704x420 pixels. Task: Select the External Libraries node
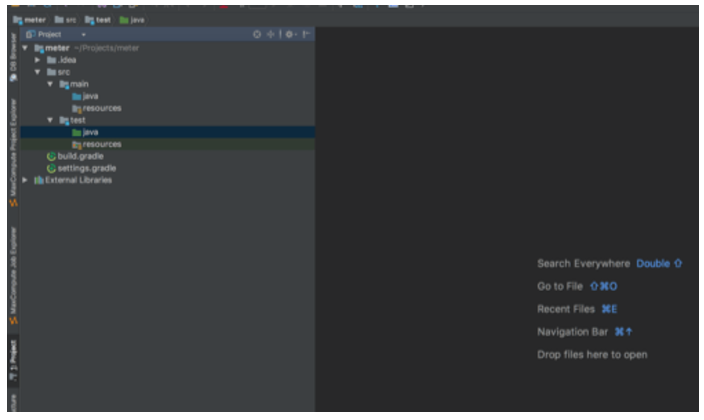click(73, 180)
